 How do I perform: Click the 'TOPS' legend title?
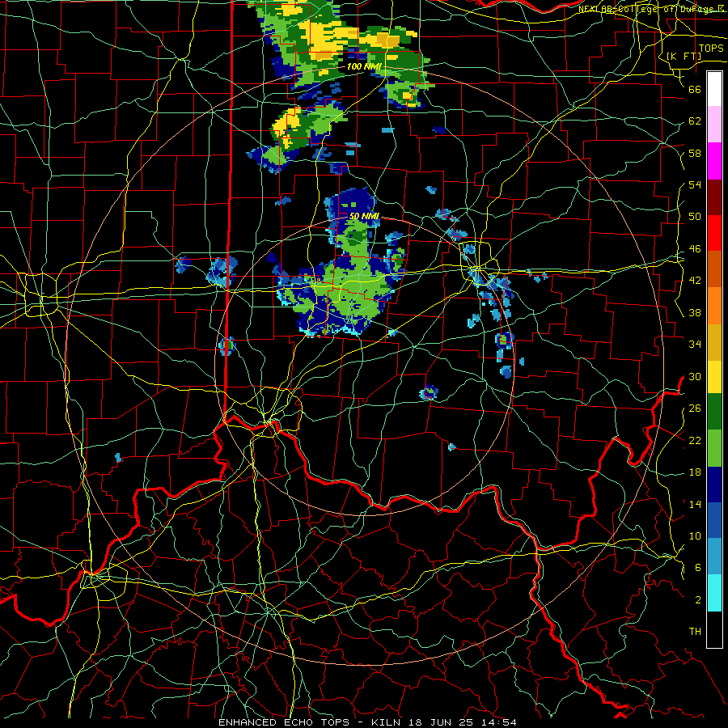pyautogui.click(x=711, y=49)
